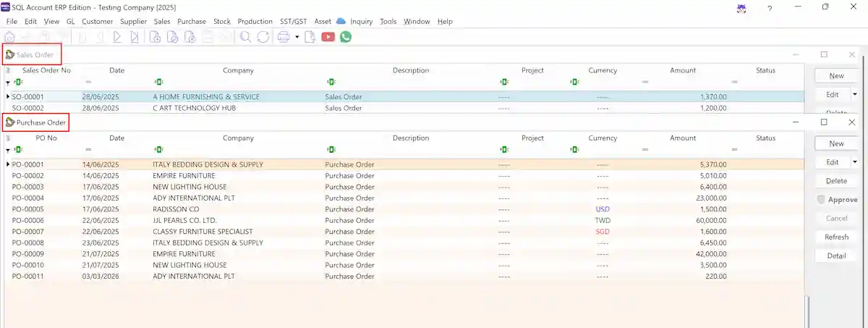Open the Supplier menu
This screenshot has width=868, height=328.
133,21
